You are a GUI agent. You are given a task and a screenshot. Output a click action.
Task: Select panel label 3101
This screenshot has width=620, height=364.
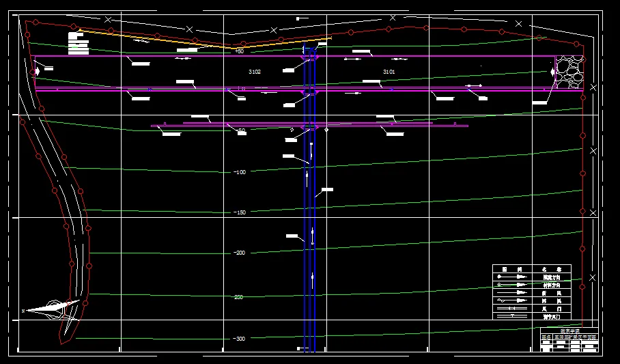pyautogui.click(x=389, y=72)
